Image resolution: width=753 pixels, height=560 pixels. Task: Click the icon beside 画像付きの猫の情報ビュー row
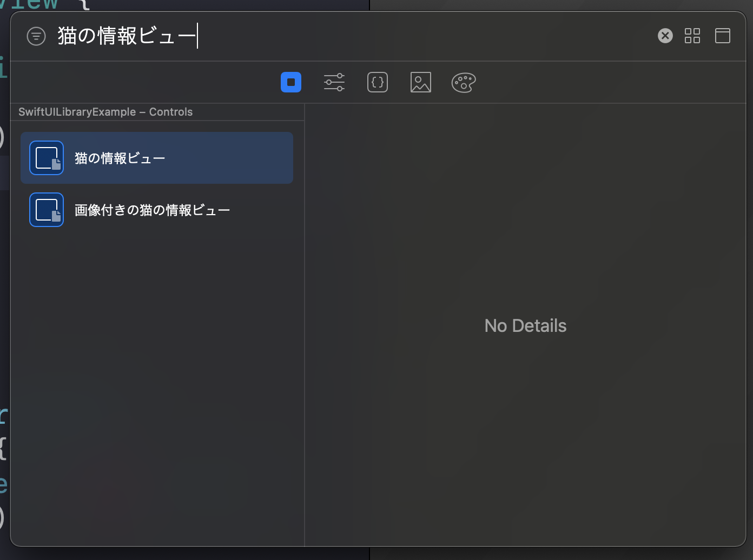click(47, 210)
